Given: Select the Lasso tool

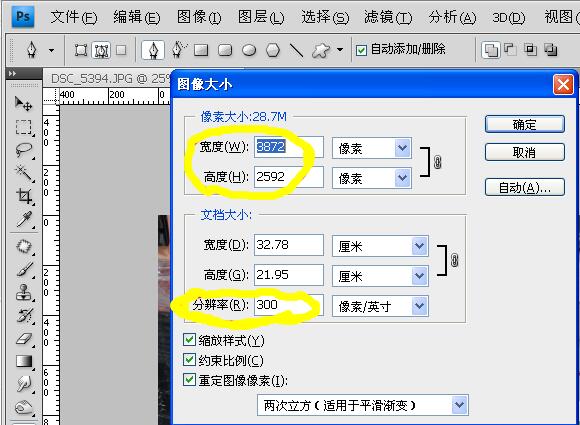Looking at the screenshot, I should tap(23, 150).
